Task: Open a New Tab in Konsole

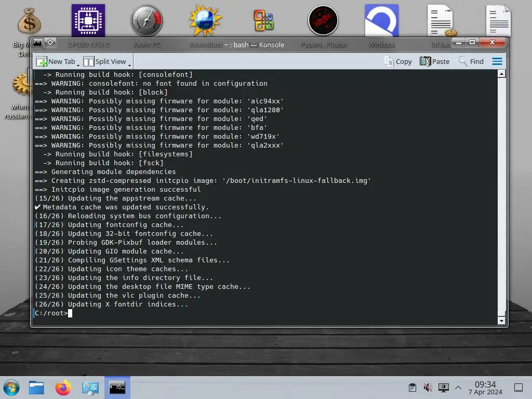Action: click(x=56, y=61)
